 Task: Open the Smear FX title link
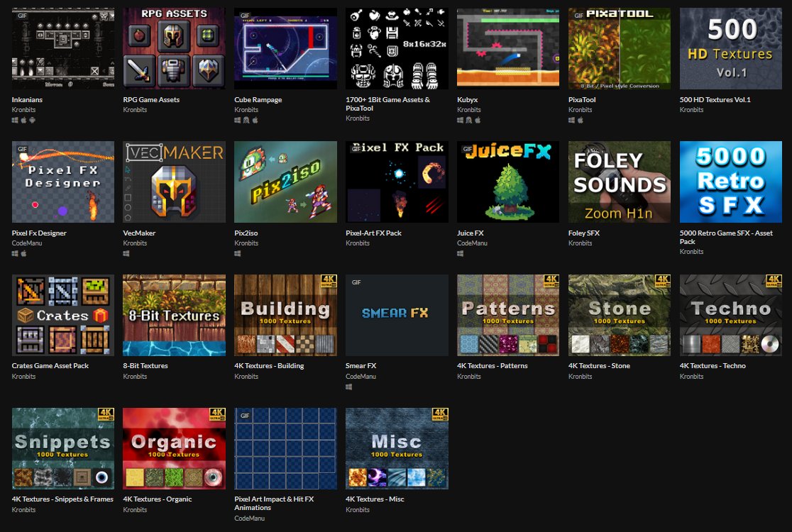(361, 365)
